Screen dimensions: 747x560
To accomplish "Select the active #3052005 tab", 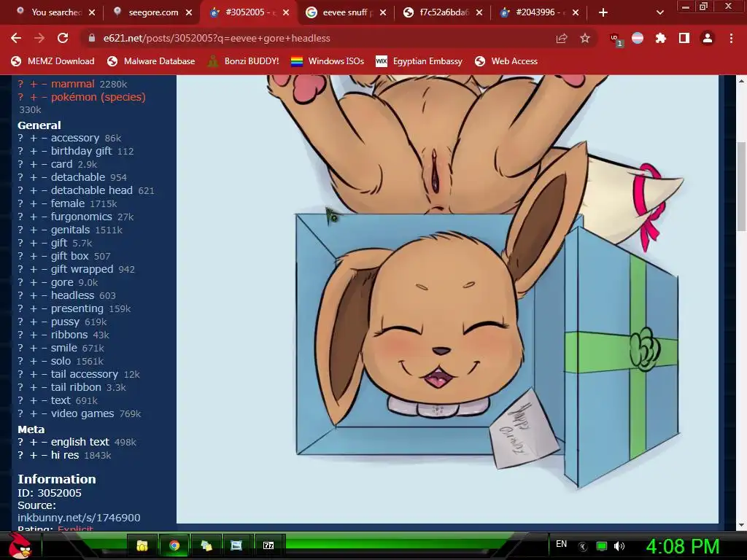I will pyautogui.click(x=249, y=12).
